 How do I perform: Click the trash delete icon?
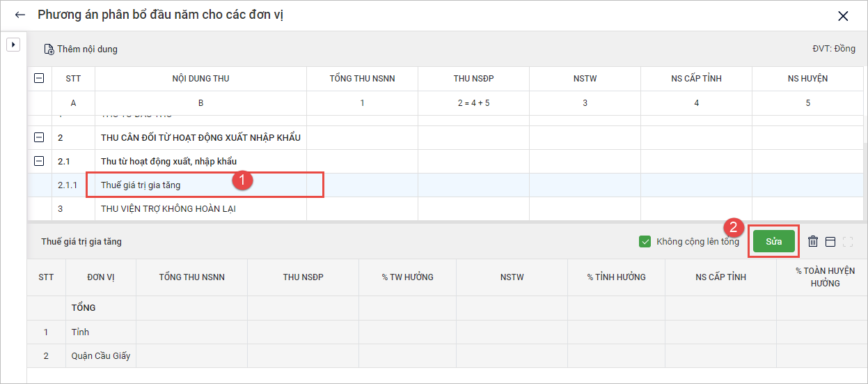tap(812, 242)
